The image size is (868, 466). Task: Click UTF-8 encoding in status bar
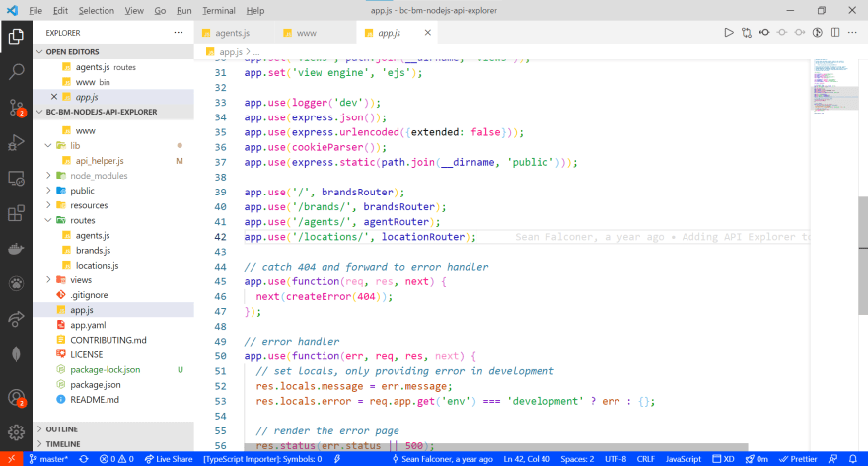point(615,459)
